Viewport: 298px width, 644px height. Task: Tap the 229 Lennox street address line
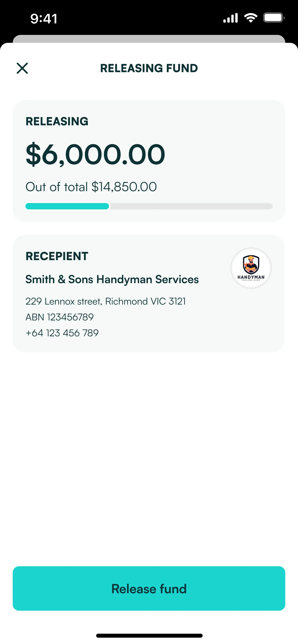click(x=105, y=301)
